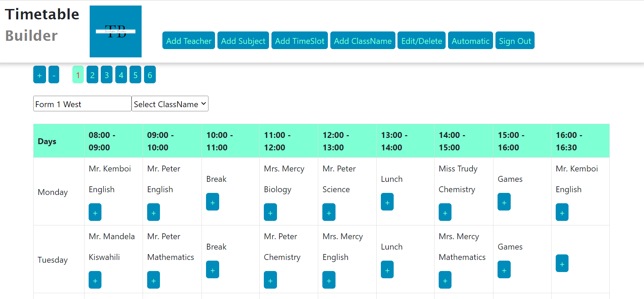Go to timetable page 6
The width and height of the screenshot is (644, 299).
click(x=150, y=75)
